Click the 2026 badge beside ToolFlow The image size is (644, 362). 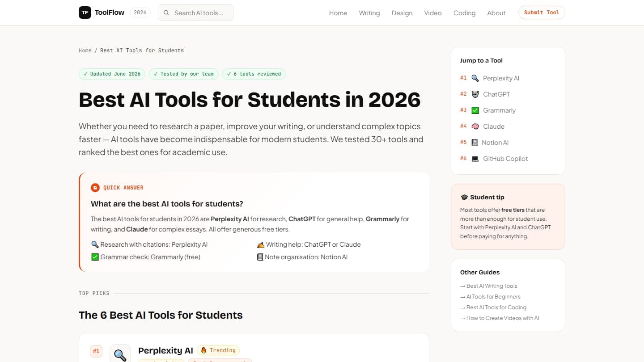pos(140,13)
